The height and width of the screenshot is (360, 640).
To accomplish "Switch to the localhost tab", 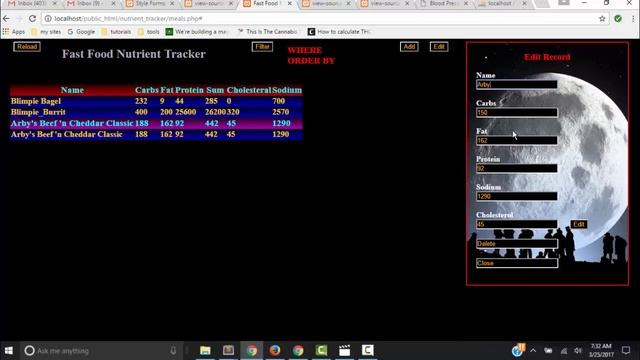I will click(x=501, y=4).
